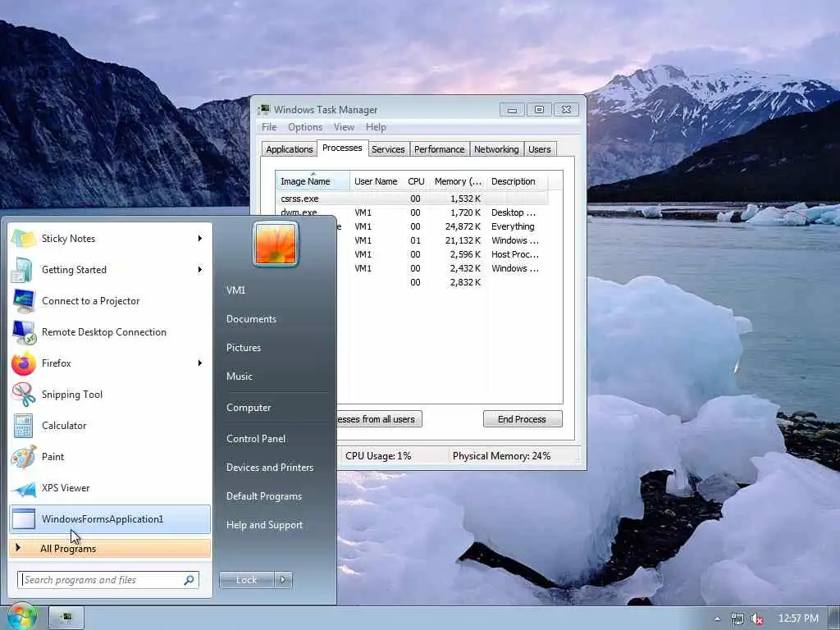
Task: Open VM1 user folder link
Action: (x=235, y=290)
